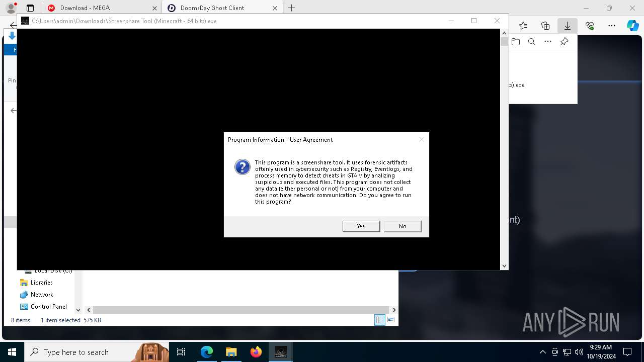Click Explorer horizontal scrollbar right arrow
The height and width of the screenshot is (362, 644).
click(394, 310)
